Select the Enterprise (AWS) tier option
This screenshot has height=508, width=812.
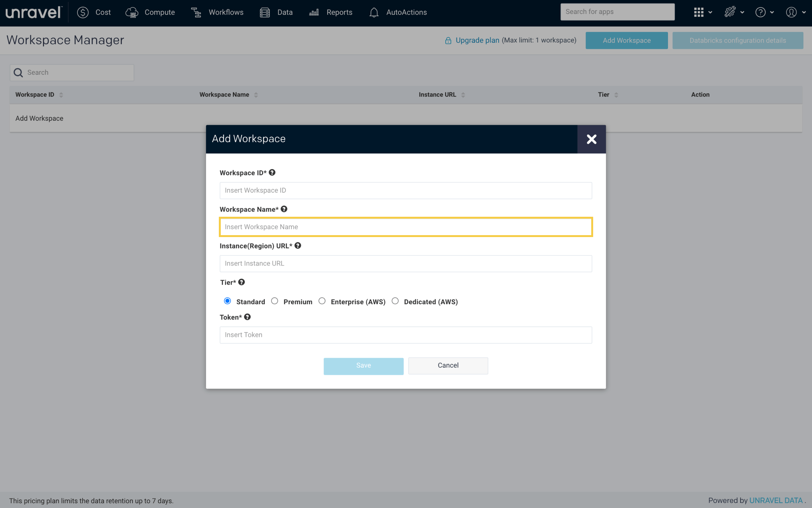click(322, 301)
